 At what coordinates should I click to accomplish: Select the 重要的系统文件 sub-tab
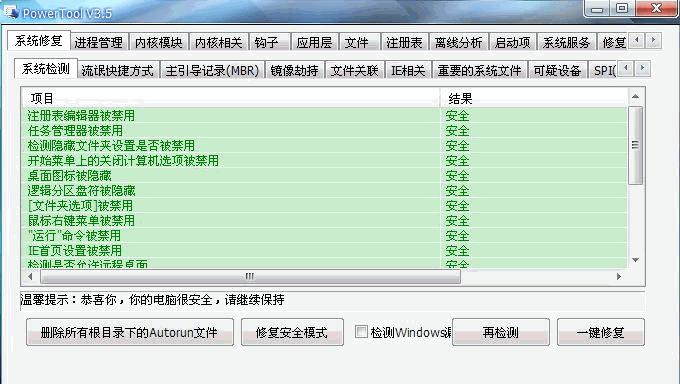480,70
